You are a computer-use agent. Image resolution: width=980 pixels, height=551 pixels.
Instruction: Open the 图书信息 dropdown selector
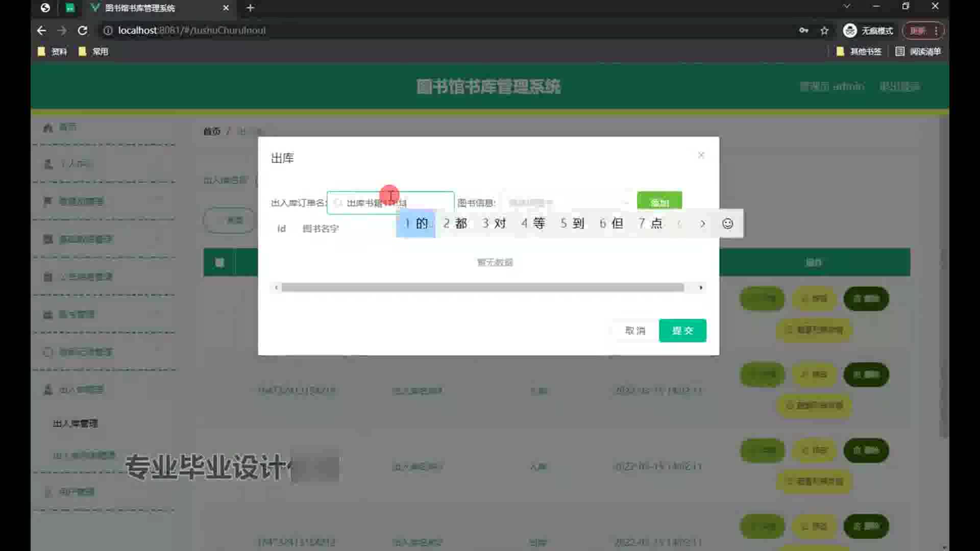tap(568, 203)
